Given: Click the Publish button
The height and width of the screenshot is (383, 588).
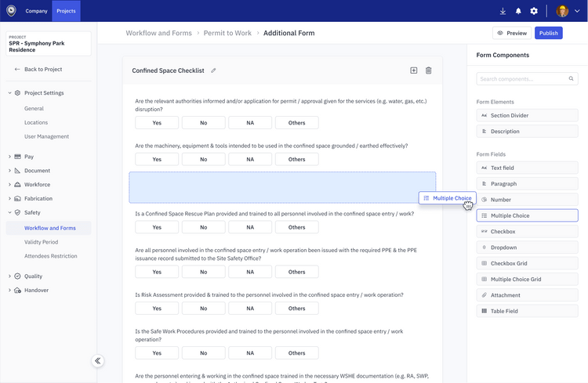Looking at the screenshot, I should 548,33.
